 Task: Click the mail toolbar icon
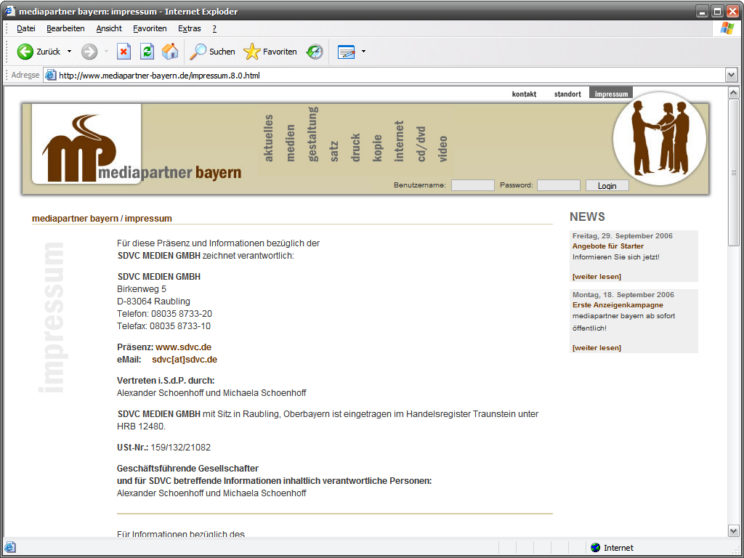pyautogui.click(x=346, y=51)
